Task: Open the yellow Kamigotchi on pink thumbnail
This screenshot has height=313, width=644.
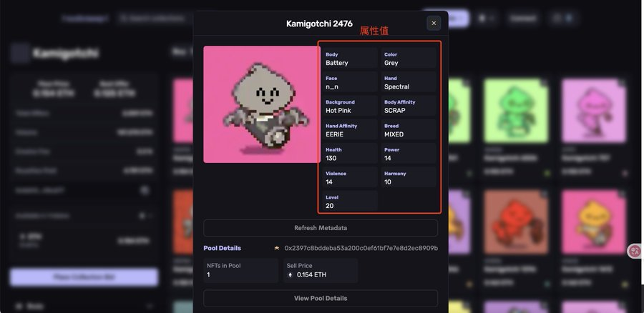Action: 594,222
